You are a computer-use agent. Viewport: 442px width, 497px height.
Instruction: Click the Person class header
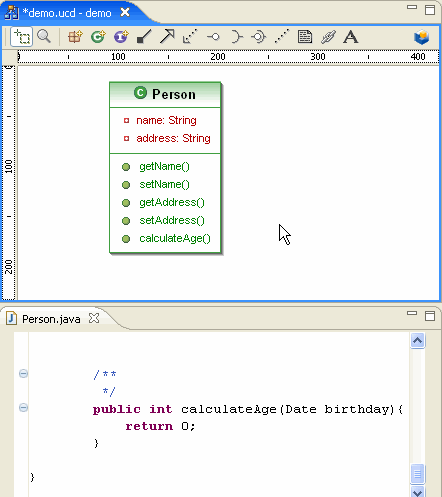[165, 95]
